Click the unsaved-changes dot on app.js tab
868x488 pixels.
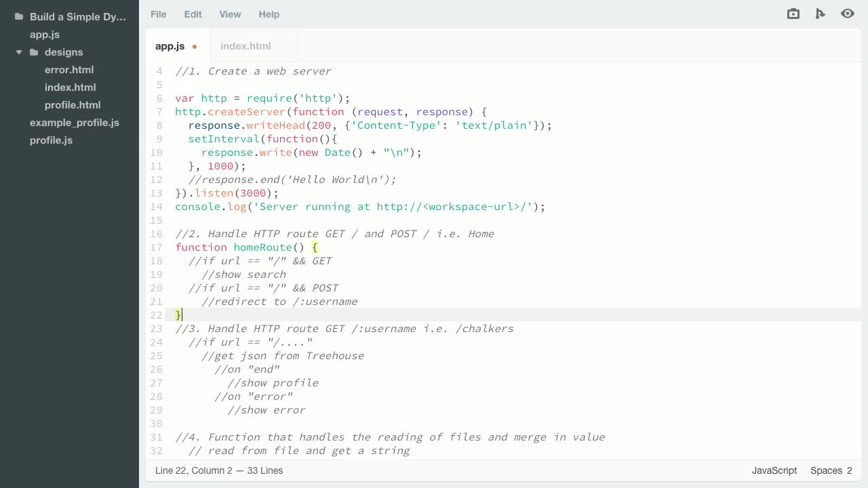click(195, 46)
